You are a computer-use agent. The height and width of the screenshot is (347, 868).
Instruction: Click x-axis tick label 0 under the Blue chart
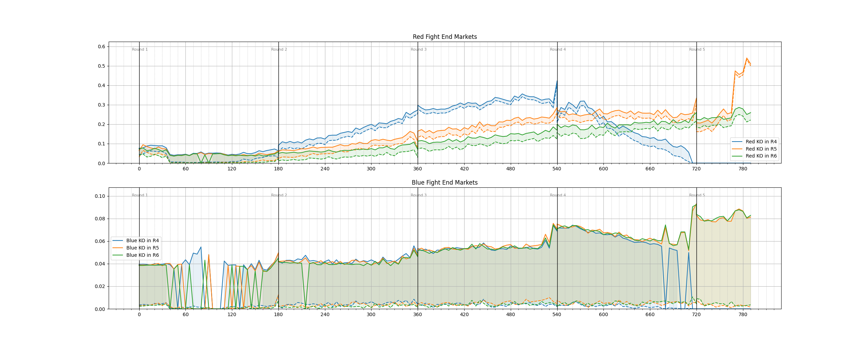tap(139, 315)
